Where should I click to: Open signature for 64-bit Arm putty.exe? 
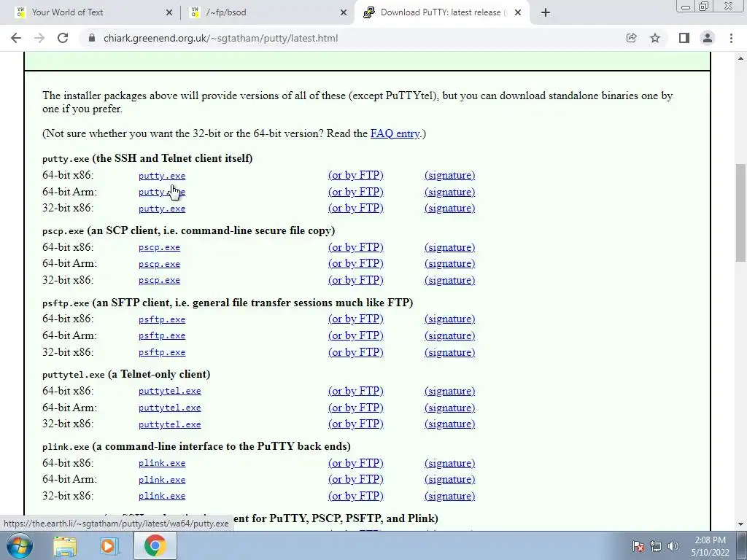click(449, 192)
